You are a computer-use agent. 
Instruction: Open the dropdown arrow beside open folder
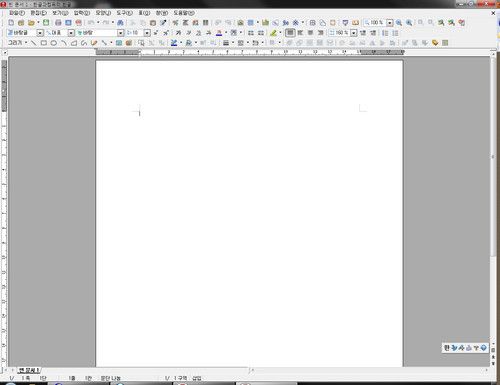click(38, 23)
